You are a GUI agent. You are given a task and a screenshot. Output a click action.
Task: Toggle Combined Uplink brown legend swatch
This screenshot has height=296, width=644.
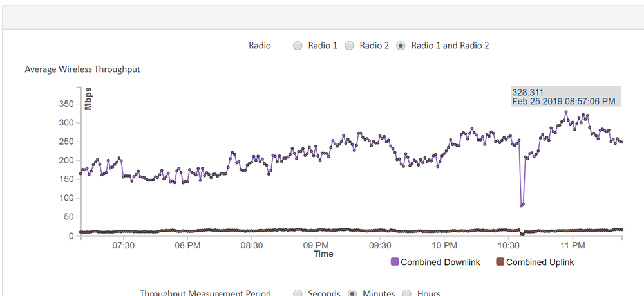point(500,262)
